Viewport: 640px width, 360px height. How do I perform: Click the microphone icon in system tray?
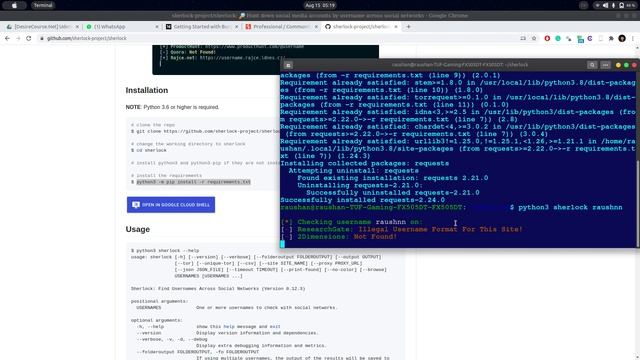click(613, 5)
